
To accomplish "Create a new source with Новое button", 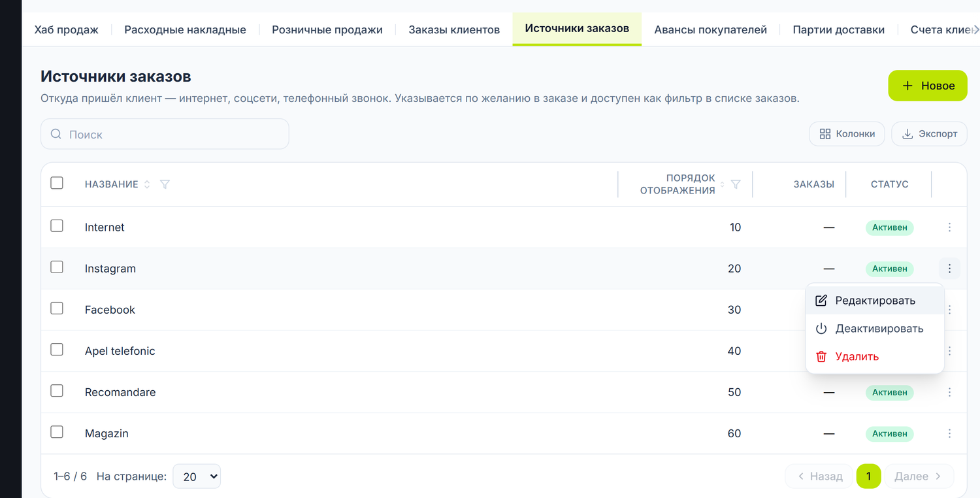I will coord(928,86).
